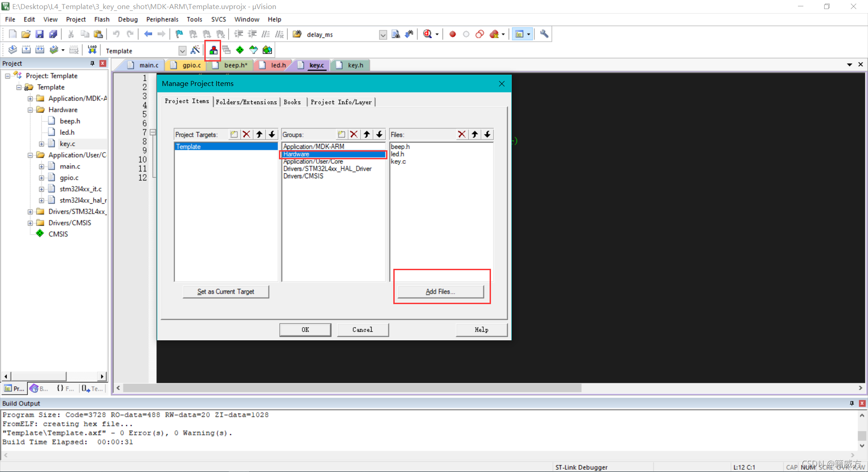This screenshot has width=868, height=472.
Task: Open delay_ms search history dropdown
Action: click(x=383, y=35)
